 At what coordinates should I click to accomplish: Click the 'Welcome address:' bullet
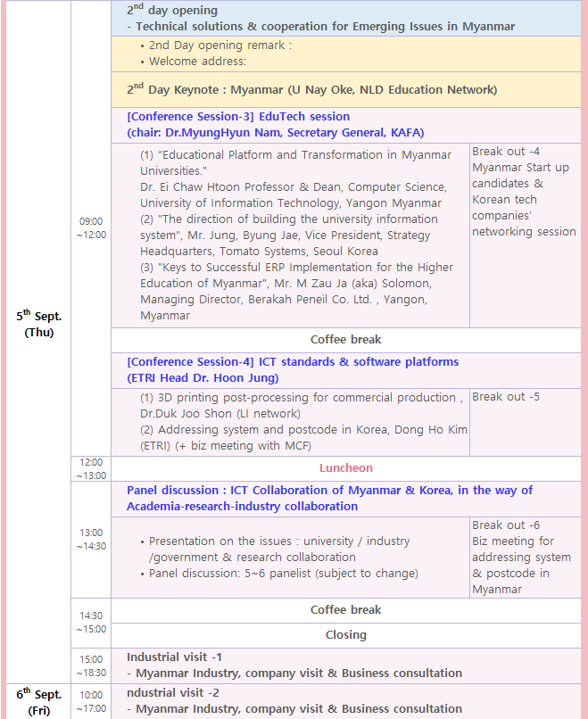tap(193, 62)
